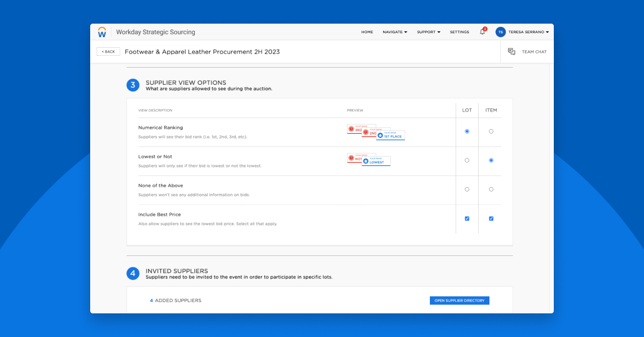Uncheck Include Best Price under ITEM
The image size is (644, 337).
[x=491, y=218]
